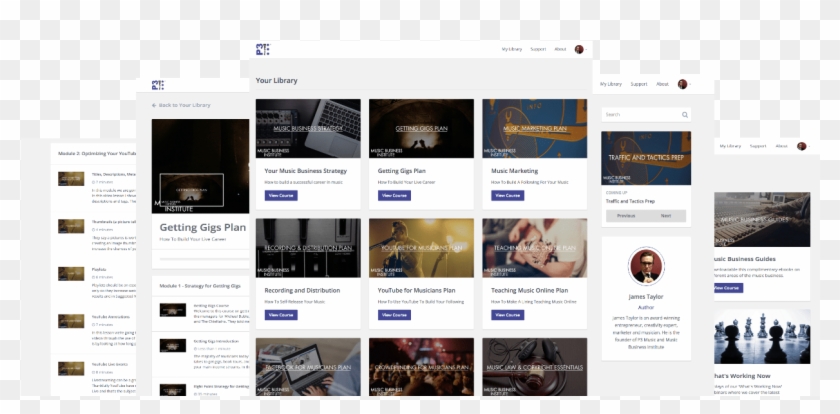Open My Library in the Search sidebar window
This screenshot has width=840, height=414.
click(x=611, y=84)
